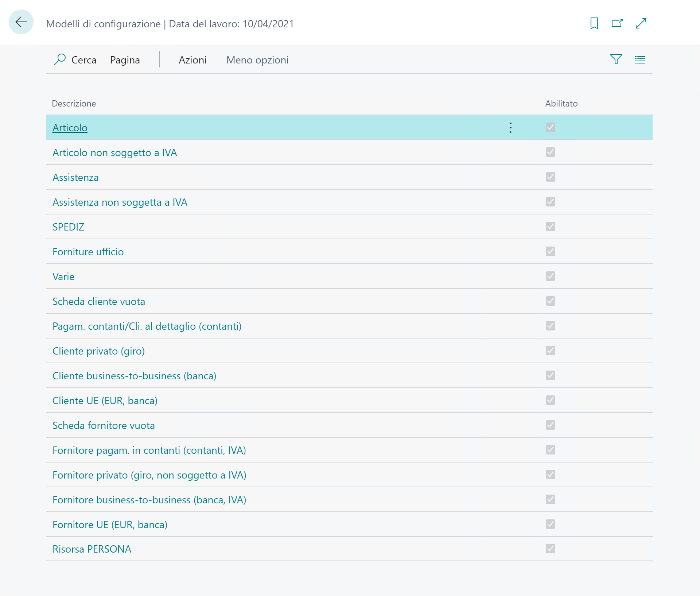Expand the Azioni menu
This screenshot has height=596, width=700.
point(192,60)
